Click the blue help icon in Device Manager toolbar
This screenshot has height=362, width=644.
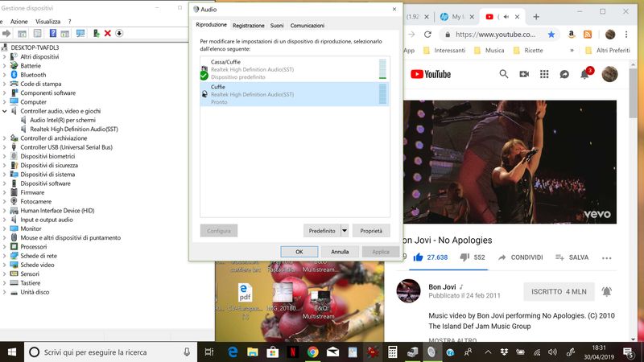pyautogui.click(x=53, y=33)
